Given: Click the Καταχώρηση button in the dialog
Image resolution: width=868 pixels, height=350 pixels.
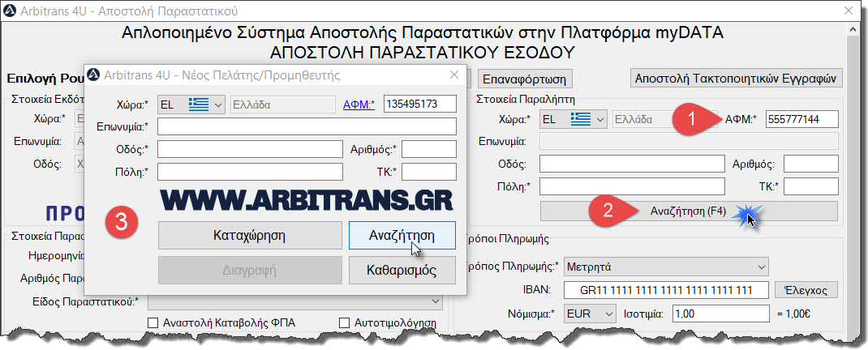Looking at the screenshot, I should pyautogui.click(x=250, y=236).
